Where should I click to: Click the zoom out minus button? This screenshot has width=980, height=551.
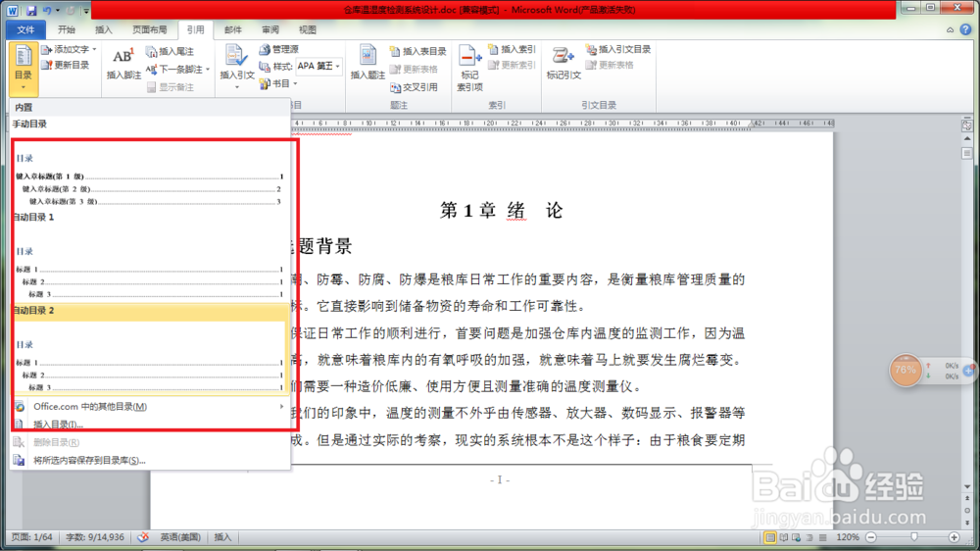coord(870,537)
